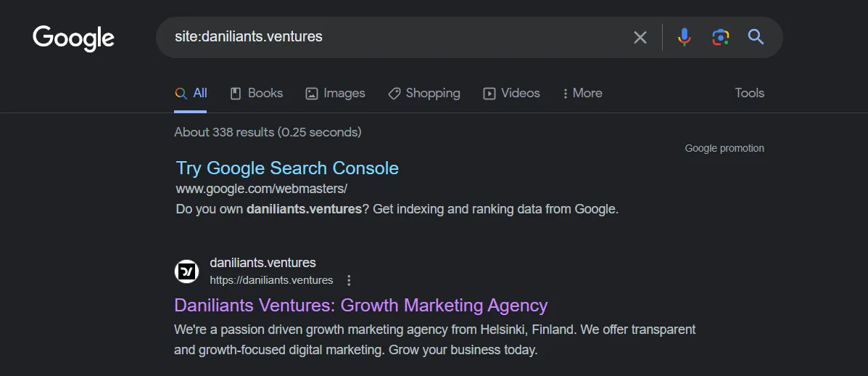Click the Daniliants Ventures site favicon

tap(186, 271)
